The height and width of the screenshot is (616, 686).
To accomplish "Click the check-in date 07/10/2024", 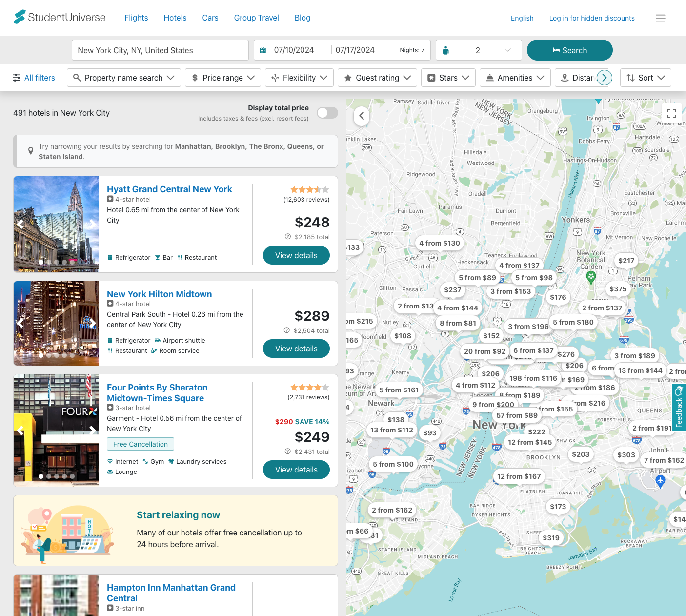I will pos(294,50).
